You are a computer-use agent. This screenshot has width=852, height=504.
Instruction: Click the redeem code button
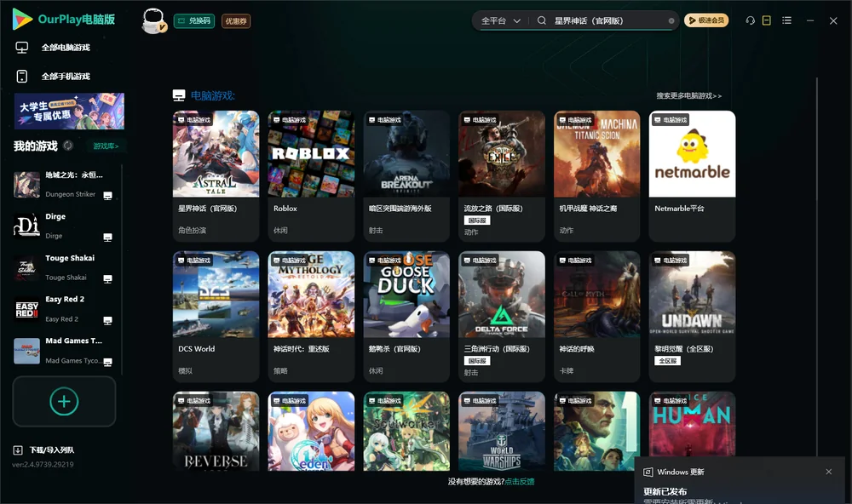pos(194,20)
